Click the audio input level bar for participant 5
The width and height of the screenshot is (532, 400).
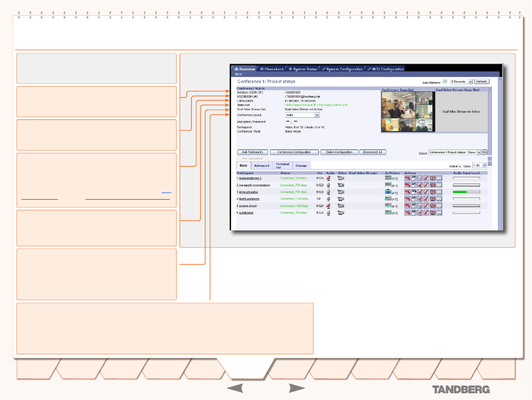(466, 206)
